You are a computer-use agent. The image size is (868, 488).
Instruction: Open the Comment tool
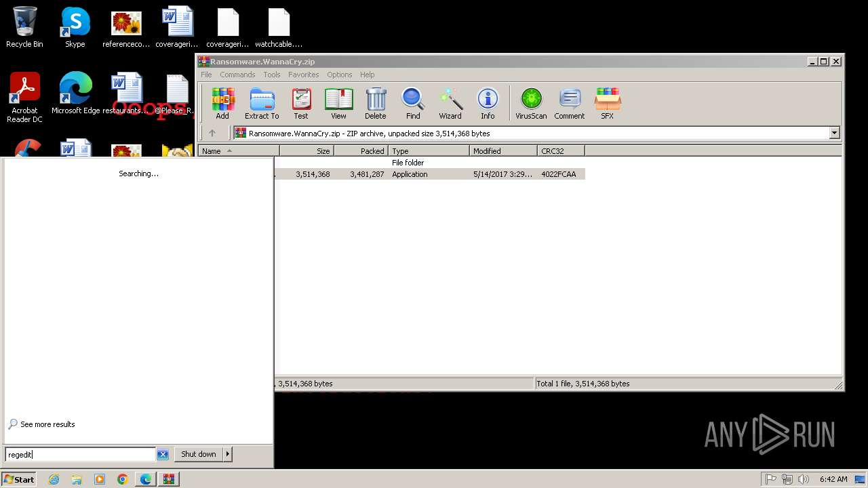click(x=570, y=104)
